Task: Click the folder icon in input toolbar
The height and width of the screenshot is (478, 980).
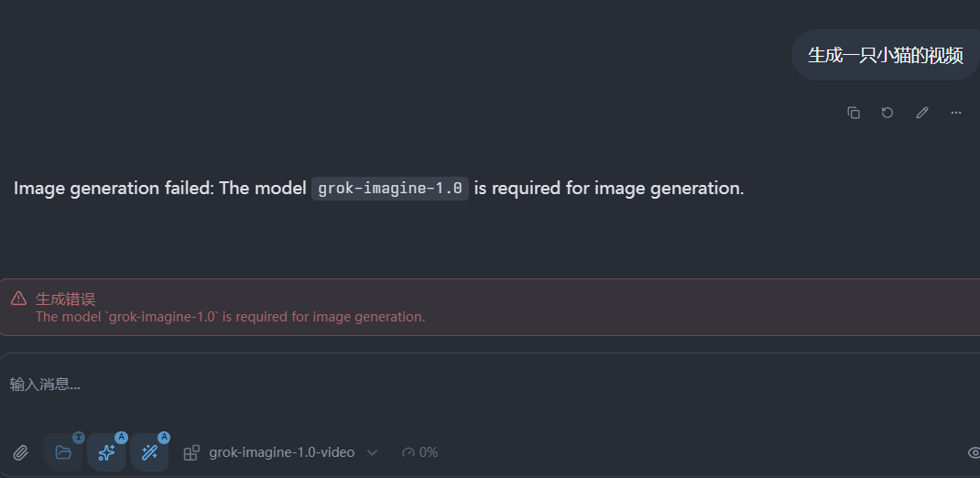Action: tap(63, 452)
